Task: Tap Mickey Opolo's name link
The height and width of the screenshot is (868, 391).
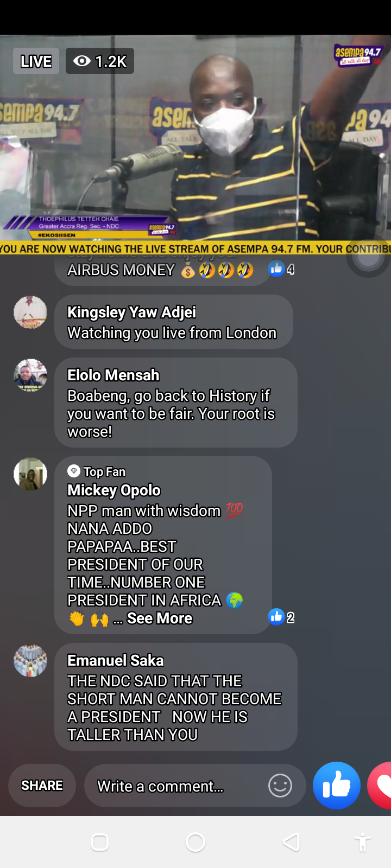Action: tap(114, 490)
